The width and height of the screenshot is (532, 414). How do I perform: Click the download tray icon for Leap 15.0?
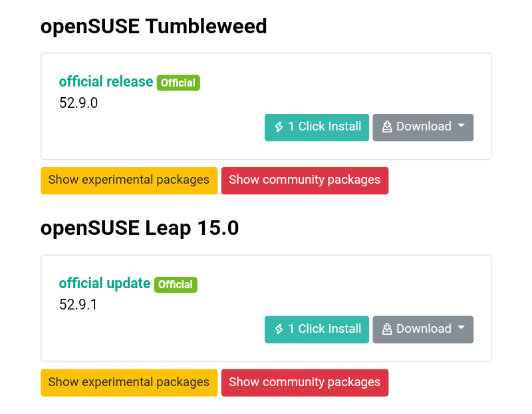pos(387,329)
